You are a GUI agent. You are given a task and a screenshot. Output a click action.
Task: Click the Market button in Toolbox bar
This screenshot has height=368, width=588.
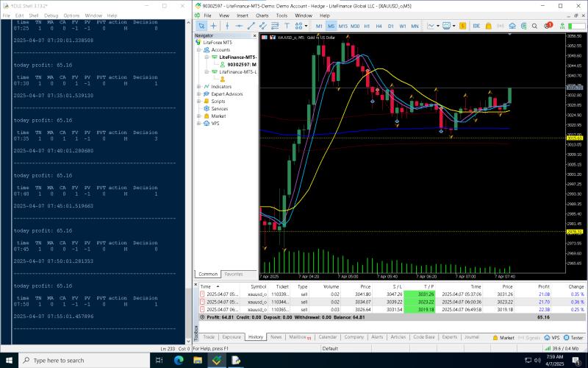503,338
